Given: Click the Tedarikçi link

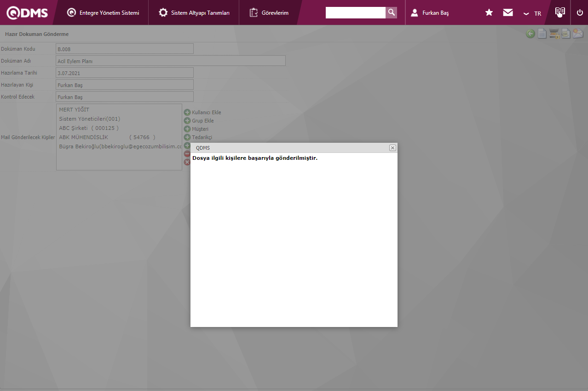Looking at the screenshot, I should pos(202,137).
